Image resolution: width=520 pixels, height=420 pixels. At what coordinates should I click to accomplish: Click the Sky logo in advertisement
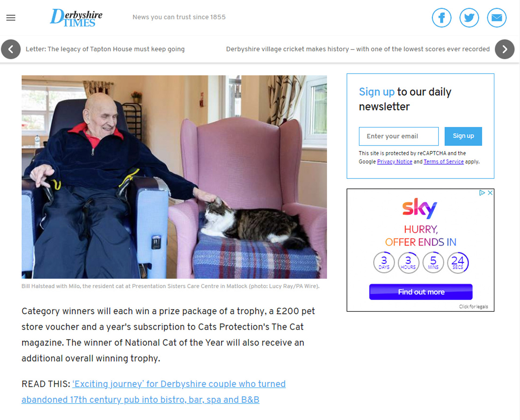[x=420, y=208]
